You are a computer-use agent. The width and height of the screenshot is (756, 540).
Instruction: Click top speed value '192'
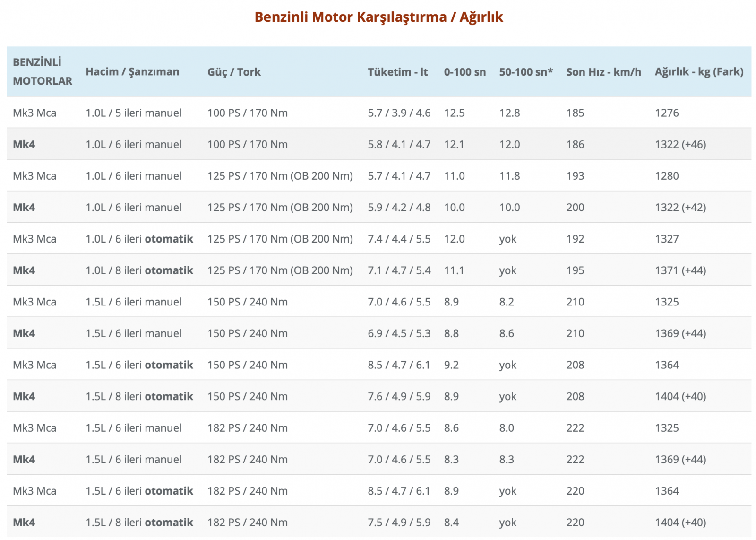pos(575,239)
